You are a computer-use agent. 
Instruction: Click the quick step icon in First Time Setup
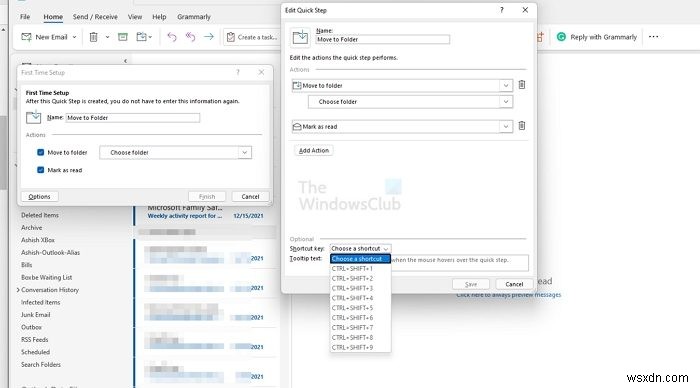click(x=33, y=117)
